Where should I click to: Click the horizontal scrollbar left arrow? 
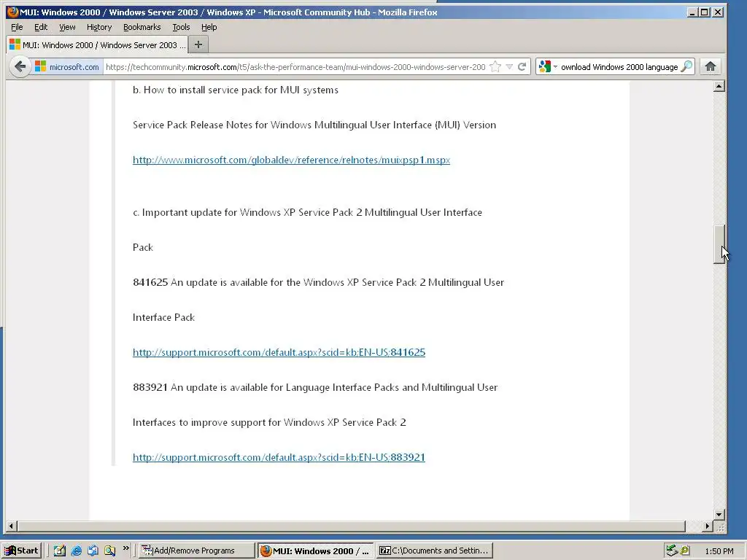pyautogui.click(x=12, y=526)
